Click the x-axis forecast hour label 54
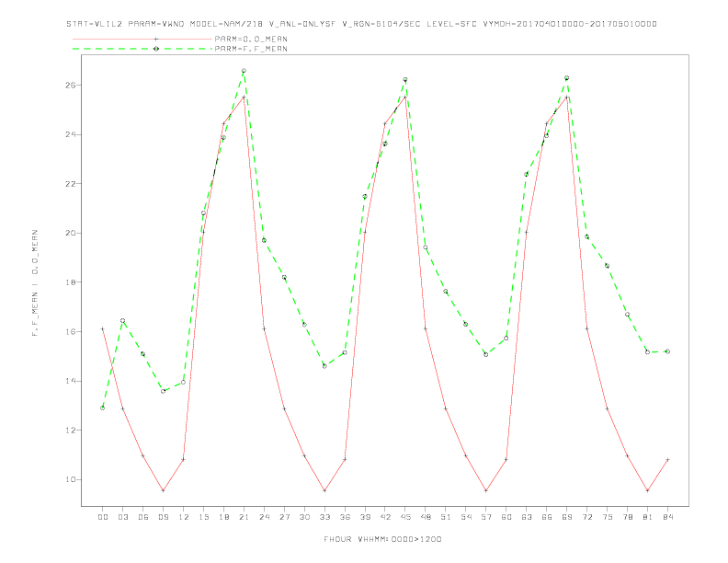 point(466,517)
